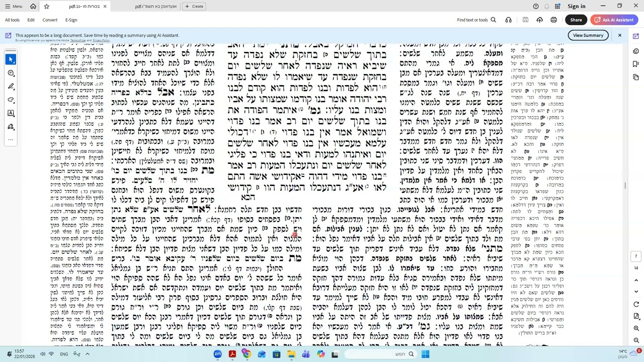Open the Adobe Terms of Use link
Image resolution: width=644 pixels, height=362 pixels.
coord(78,40)
